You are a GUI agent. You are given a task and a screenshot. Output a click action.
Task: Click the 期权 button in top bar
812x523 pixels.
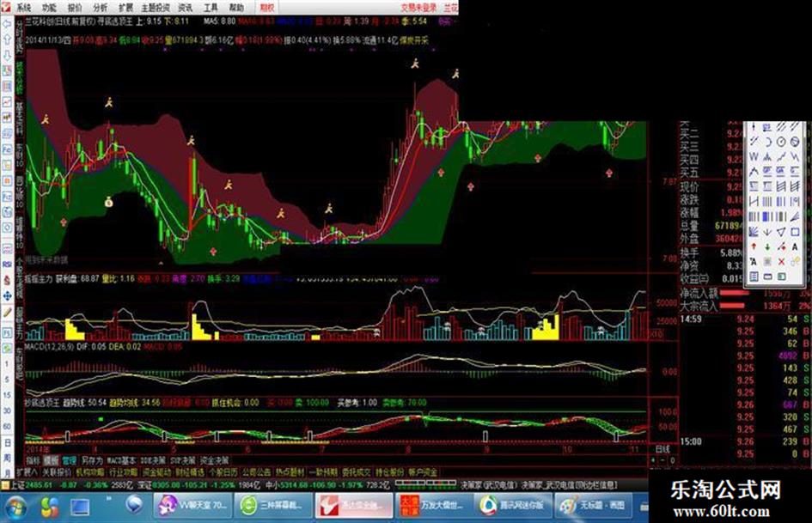tap(266, 7)
